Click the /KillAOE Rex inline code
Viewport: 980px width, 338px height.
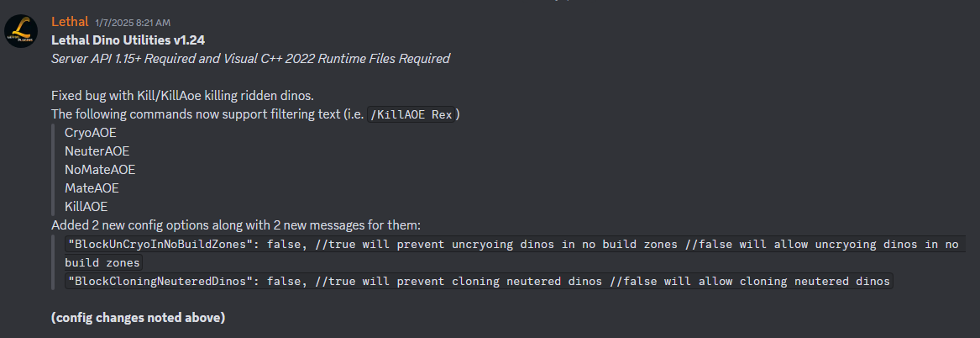(415, 114)
